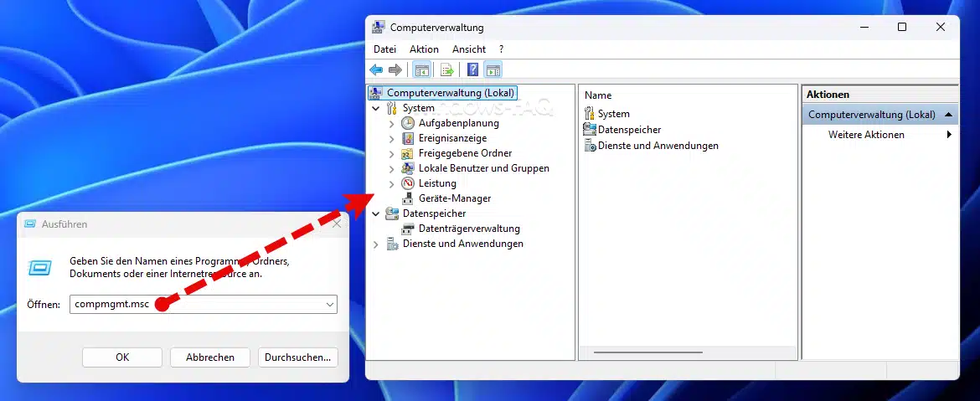Open the Öffnen combo box dropdown arrow

[x=329, y=304]
